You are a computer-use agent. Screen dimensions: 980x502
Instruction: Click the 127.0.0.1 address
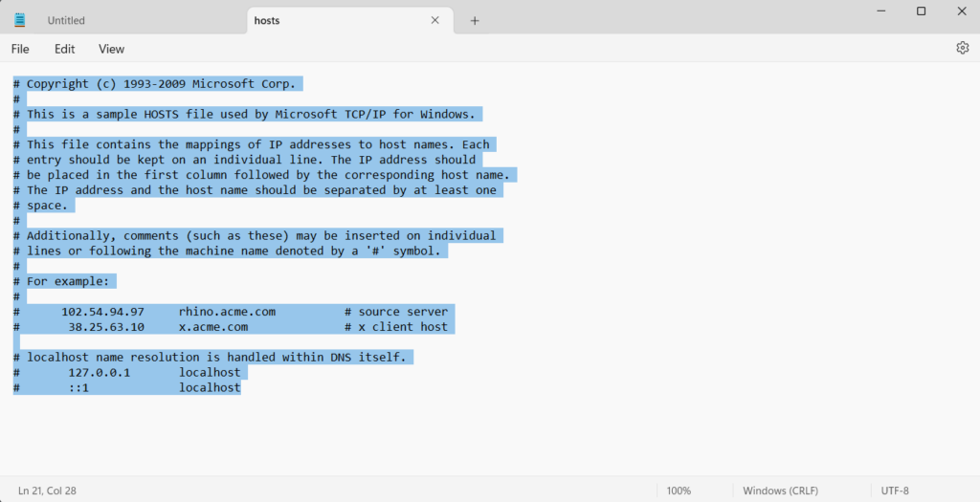[100, 372]
